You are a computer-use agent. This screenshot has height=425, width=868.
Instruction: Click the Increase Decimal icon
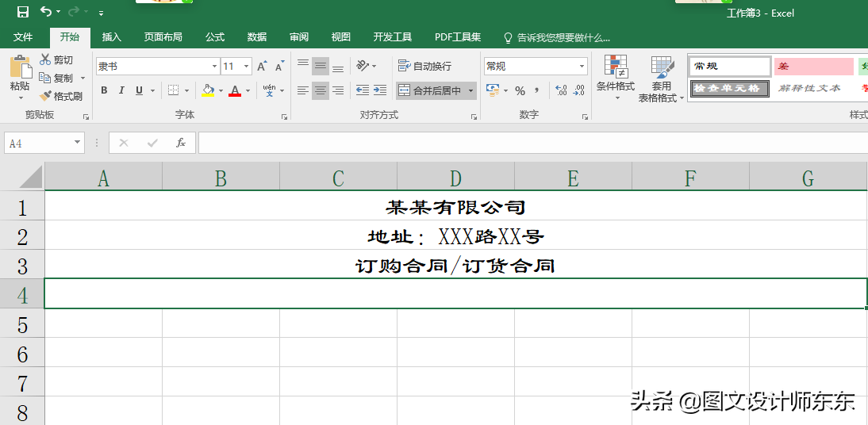pos(561,90)
